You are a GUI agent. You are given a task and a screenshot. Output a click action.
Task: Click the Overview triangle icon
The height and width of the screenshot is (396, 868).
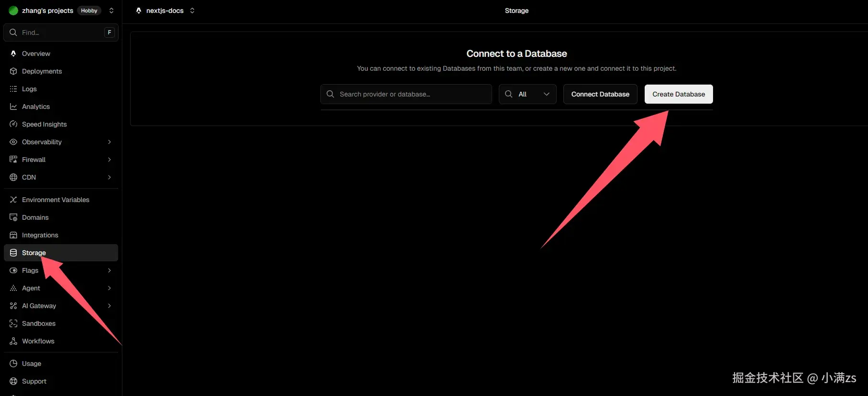point(13,54)
